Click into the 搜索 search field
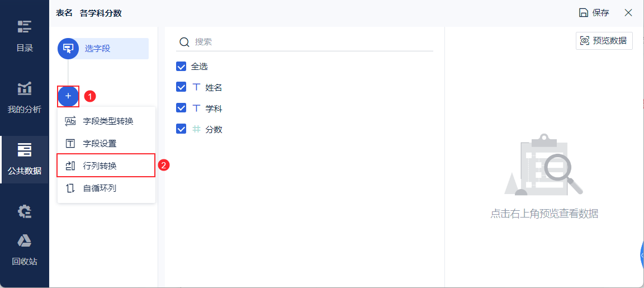The width and height of the screenshot is (644, 288). [313, 42]
